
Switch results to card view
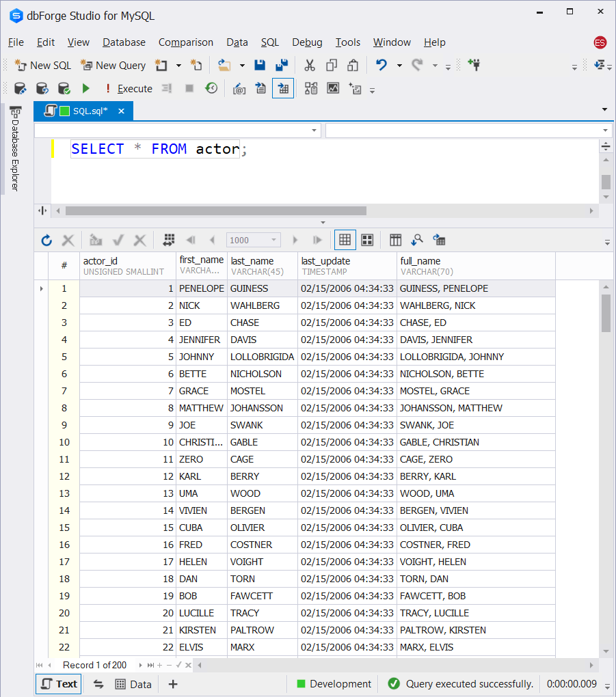click(x=367, y=241)
